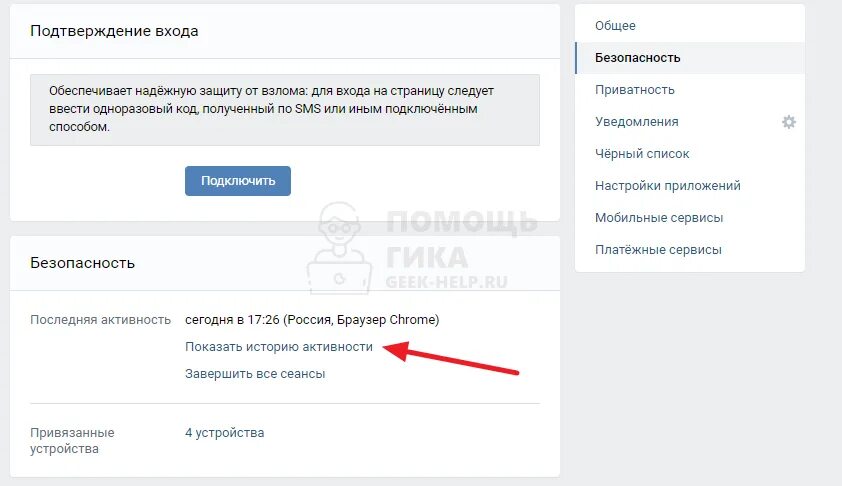Image resolution: width=842 pixels, height=486 pixels.
Task: Click the Последняя активность label
Action: [100, 320]
